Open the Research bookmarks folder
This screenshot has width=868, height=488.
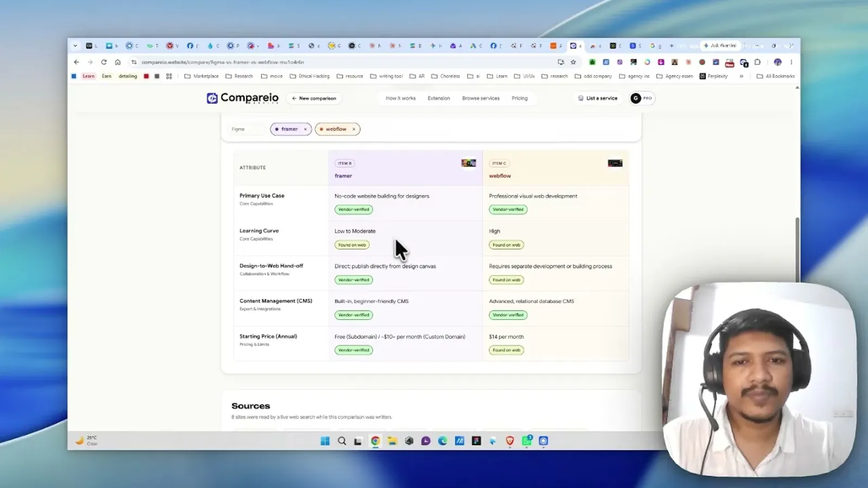pyautogui.click(x=239, y=76)
